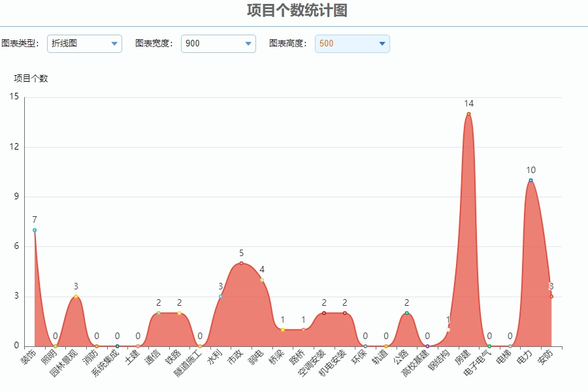588x392 pixels.
Task: Click the 装饰 data point valued 7
Action: coord(34,229)
